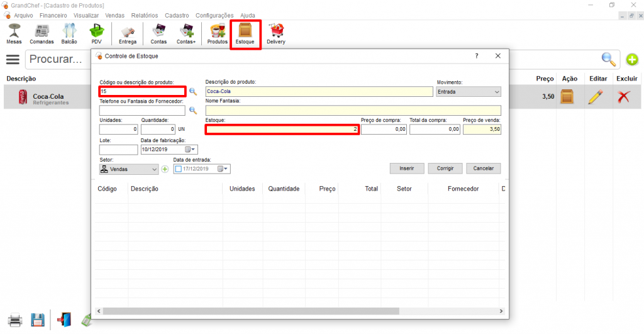This screenshot has height=334, width=644.
Task: Open the PDV shopping basket icon
Action: tap(96, 33)
